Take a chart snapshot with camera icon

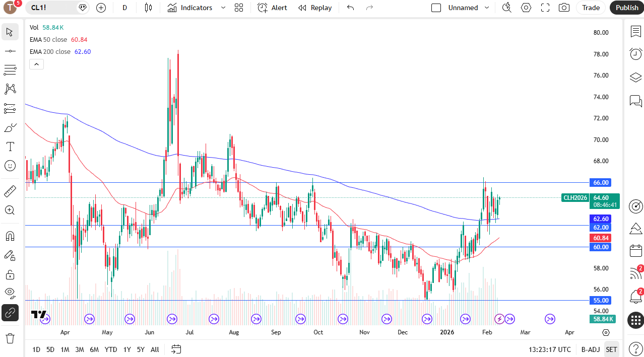(564, 8)
